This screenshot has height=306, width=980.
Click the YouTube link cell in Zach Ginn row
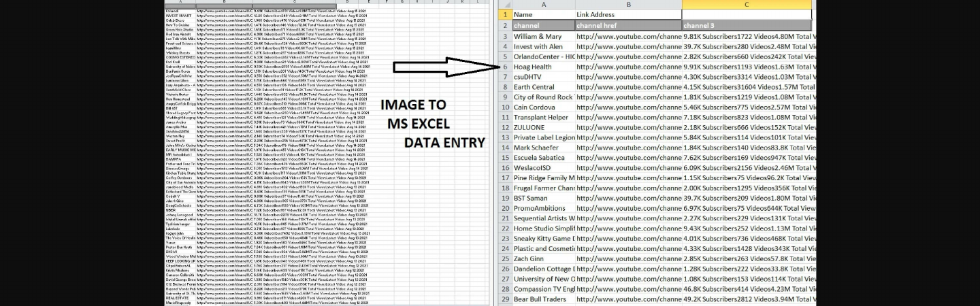tap(628, 258)
